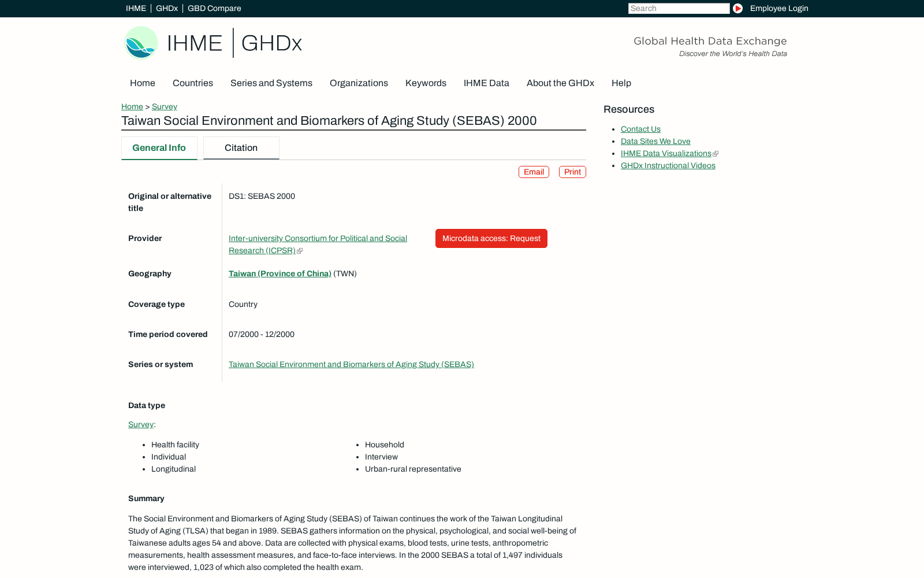
Task: Switch to the Citation tab
Action: (241, 148)
